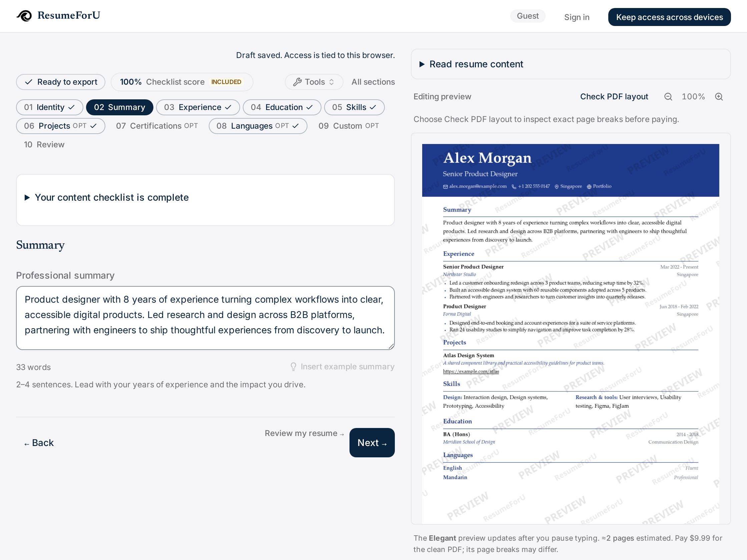Click the location pin icon beside Singapore

coord(557,187)
